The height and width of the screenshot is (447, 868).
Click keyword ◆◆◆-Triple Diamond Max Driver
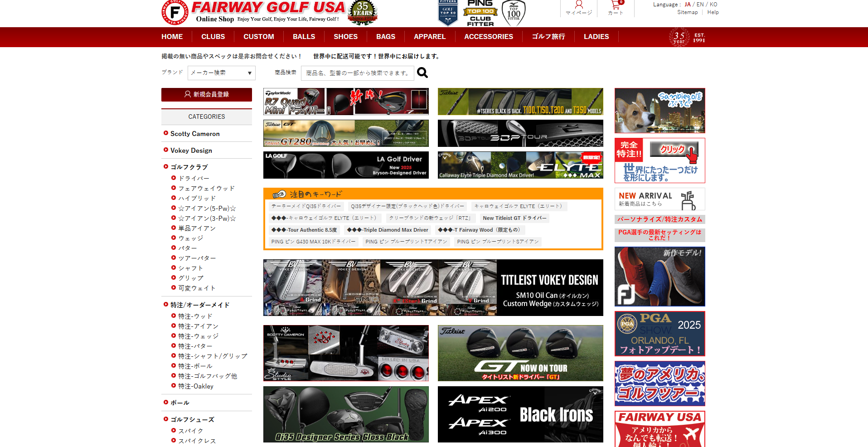click(388, 230)
